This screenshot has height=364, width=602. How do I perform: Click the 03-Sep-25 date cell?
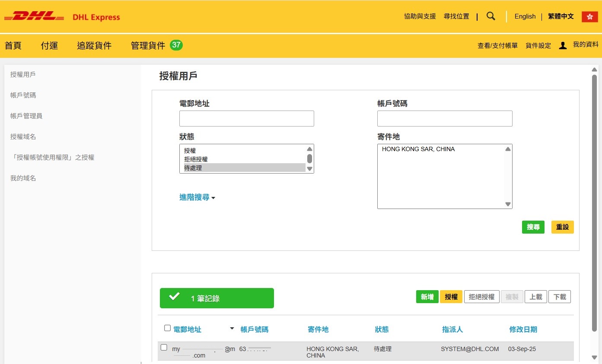[522, 349]
